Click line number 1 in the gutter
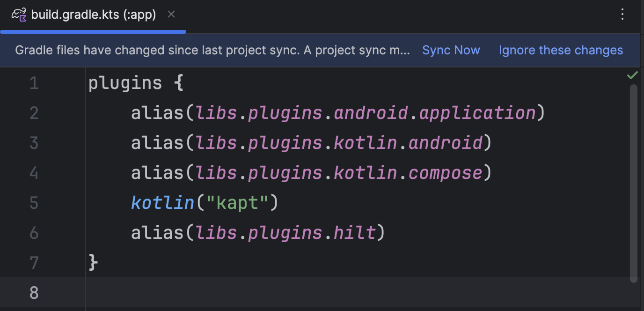The width and height of the screenshot is (644, 311). [34, 83]
